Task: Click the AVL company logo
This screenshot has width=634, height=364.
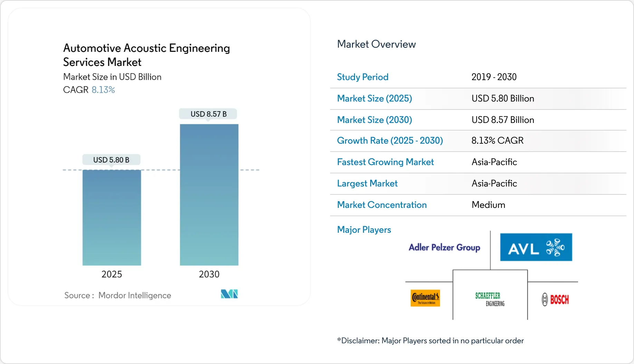Action: [x=536, y=247]
